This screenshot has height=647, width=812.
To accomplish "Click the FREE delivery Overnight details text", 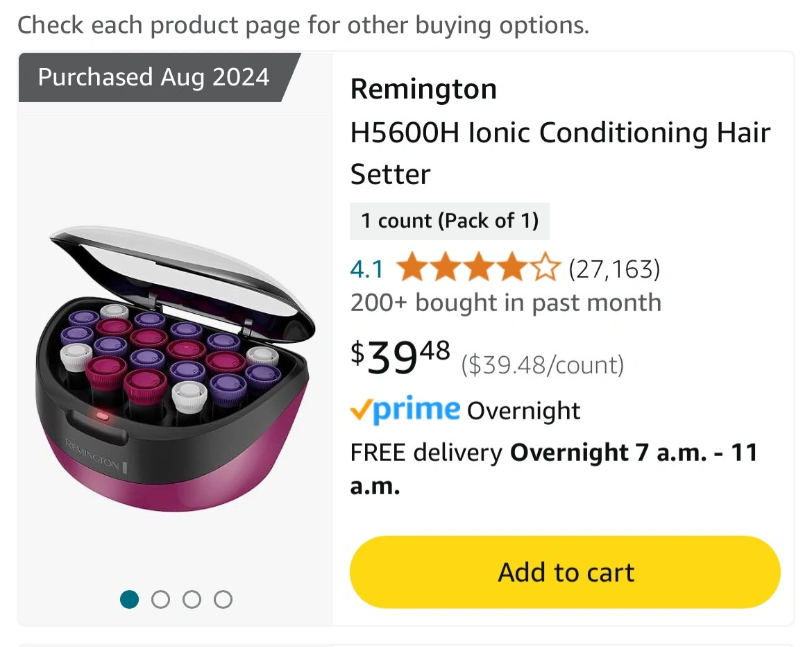I will (x=553, y=467).
